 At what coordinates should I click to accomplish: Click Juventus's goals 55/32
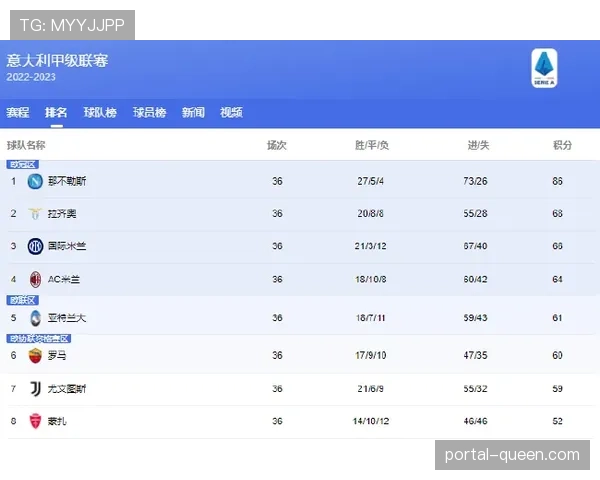(x=475, y=389)
